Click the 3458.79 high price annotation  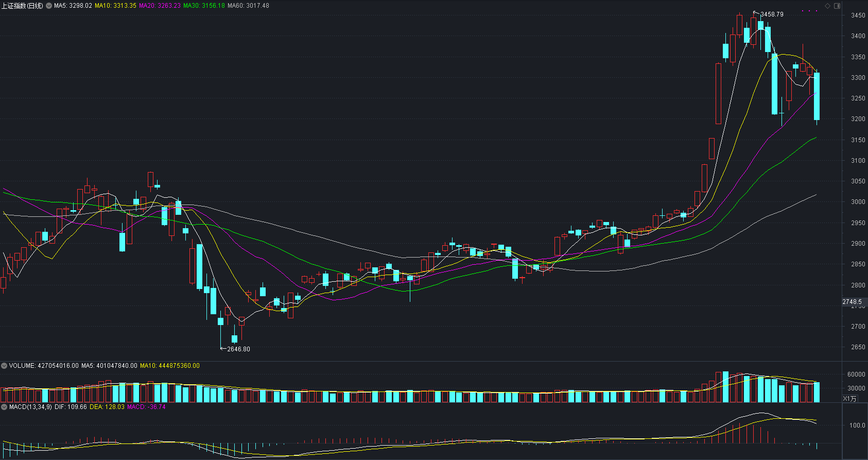coord(772,14)
